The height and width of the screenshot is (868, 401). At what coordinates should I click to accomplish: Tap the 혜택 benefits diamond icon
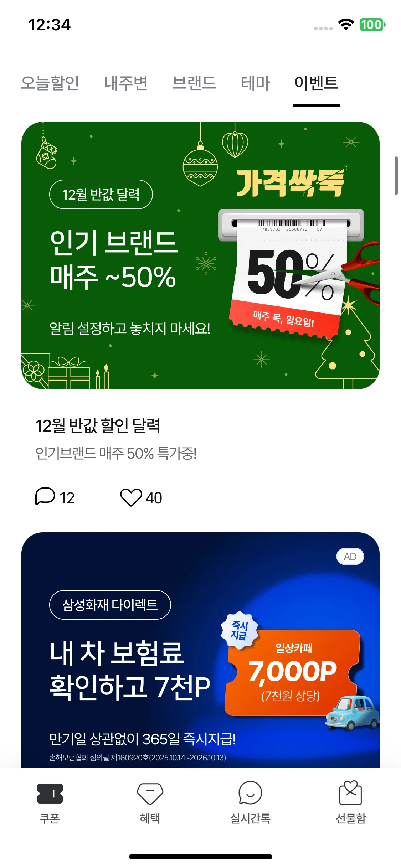[150, 793]
